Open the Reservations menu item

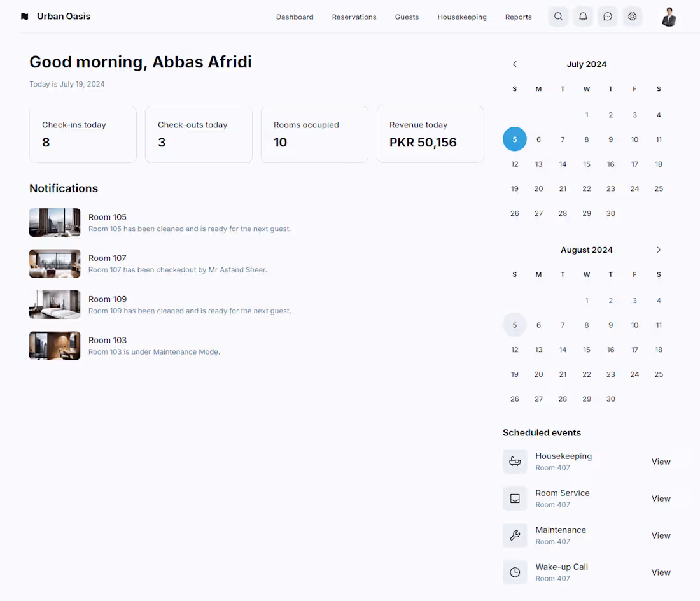click(x=354, y=17)
